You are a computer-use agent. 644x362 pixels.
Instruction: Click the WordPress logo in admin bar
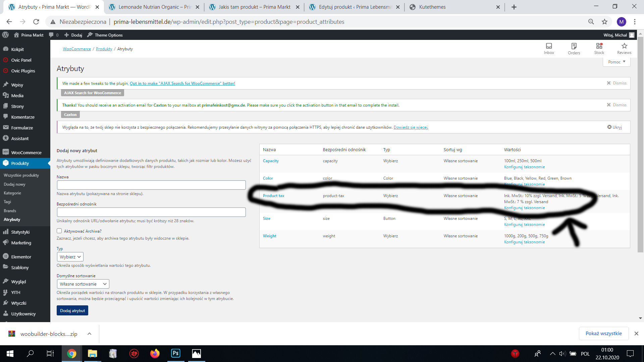(x=5, y=35)
